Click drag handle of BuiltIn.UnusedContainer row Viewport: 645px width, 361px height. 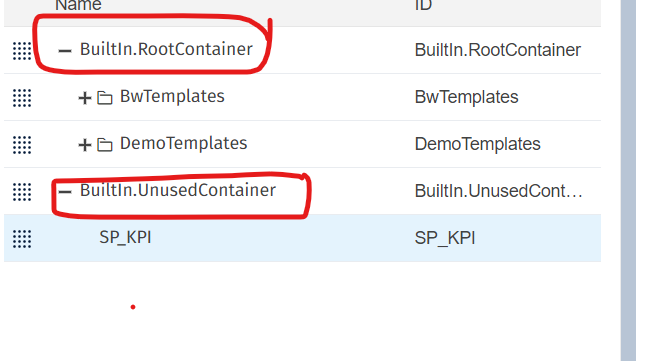pos(22,192)
